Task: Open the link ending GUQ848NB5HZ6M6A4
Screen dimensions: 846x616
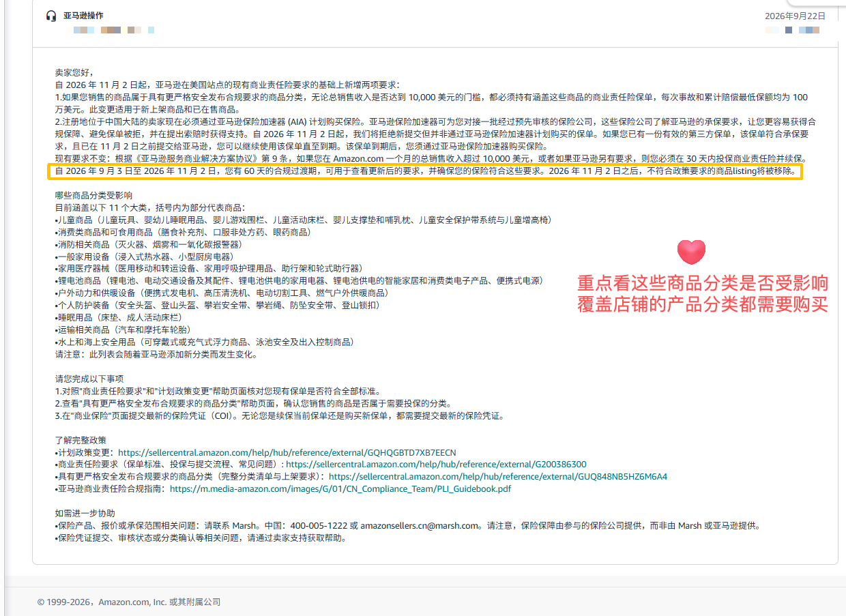Action: (498, 477)
